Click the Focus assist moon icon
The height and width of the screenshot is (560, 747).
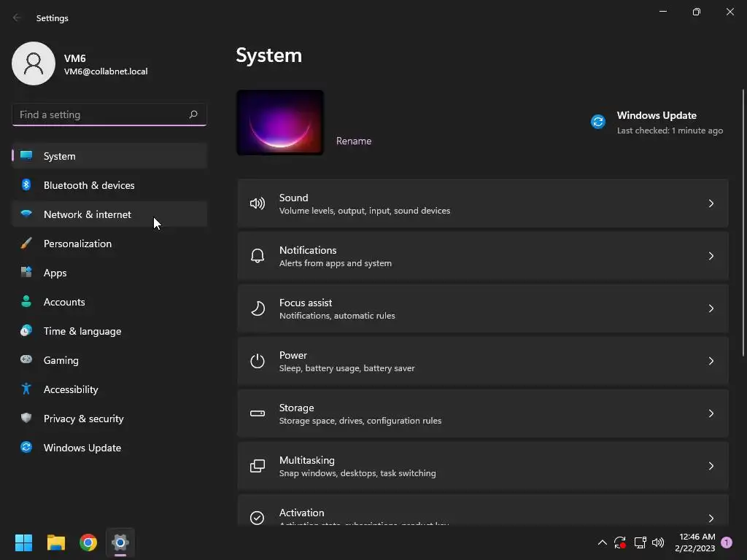[258, 308]
